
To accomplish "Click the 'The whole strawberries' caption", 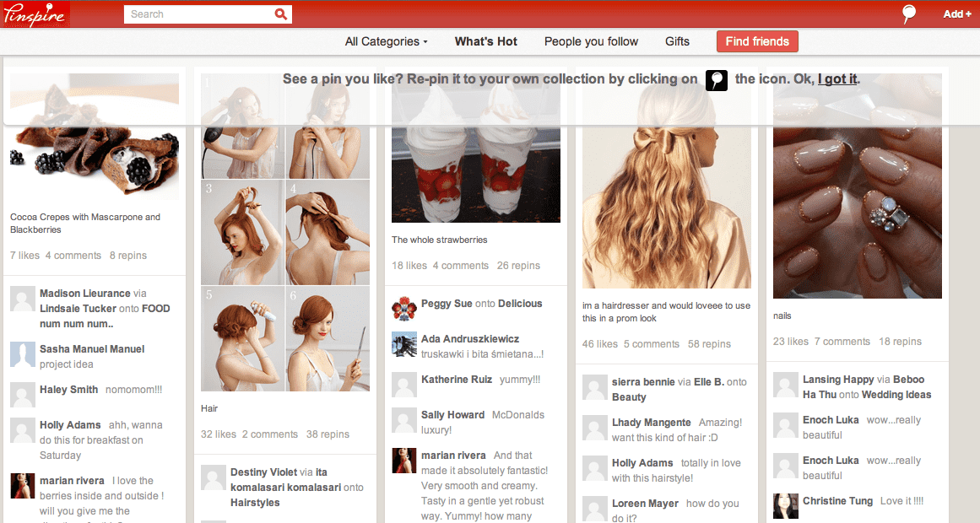I will pyautogui.click(x=440, y=240).
